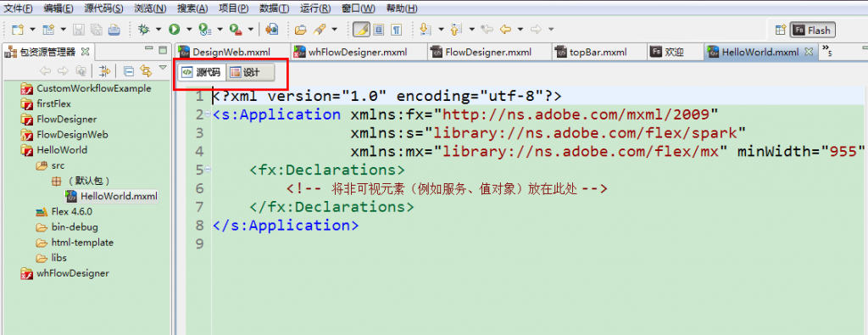Click the Previous Annotation icon
Viewport: 868px width, 335px height.
coord(456,30)
